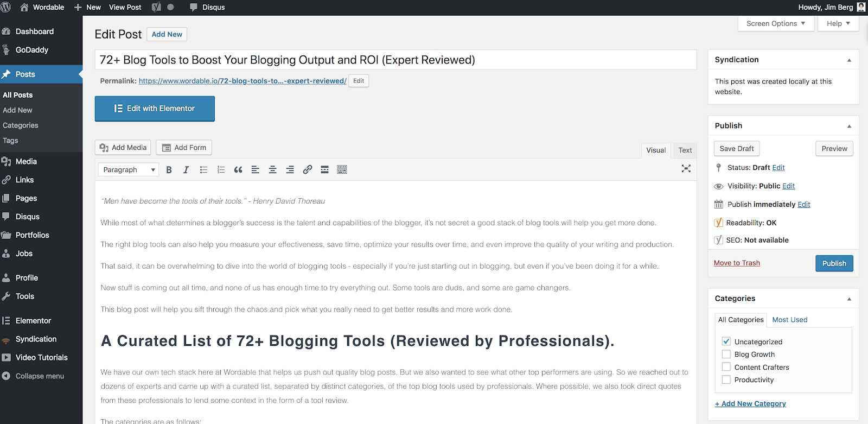Click the Save Draft button
This screenshot has height=424, width=868.
[737, 149]
